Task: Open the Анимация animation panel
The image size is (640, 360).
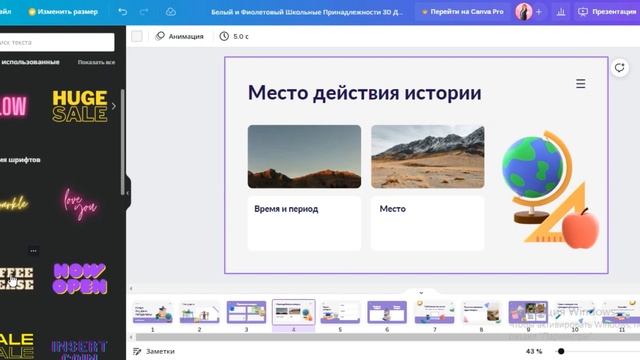Action: click(179, 36)
